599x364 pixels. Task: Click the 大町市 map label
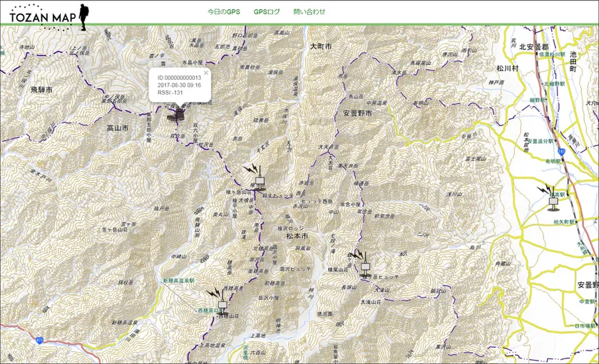coord(321,46)
